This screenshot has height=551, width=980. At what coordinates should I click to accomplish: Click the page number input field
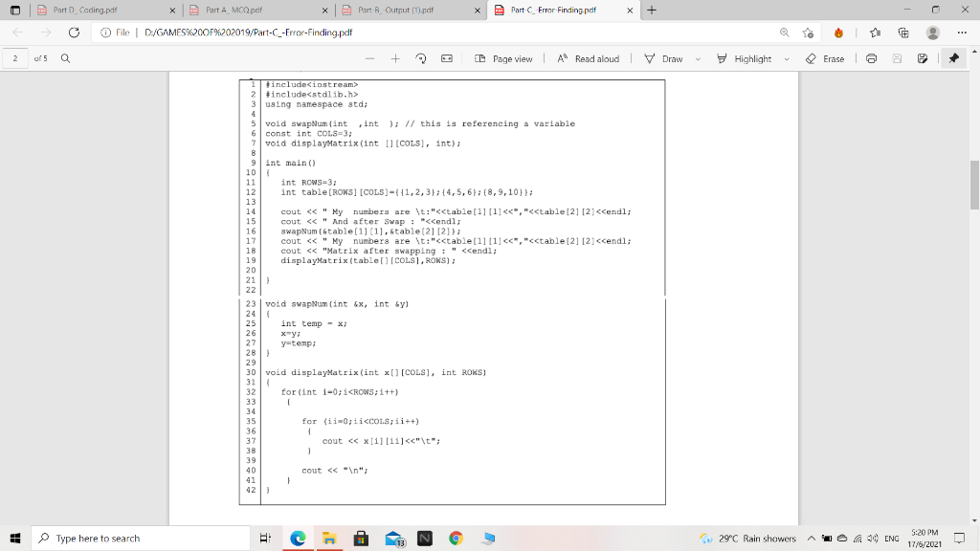13,58
